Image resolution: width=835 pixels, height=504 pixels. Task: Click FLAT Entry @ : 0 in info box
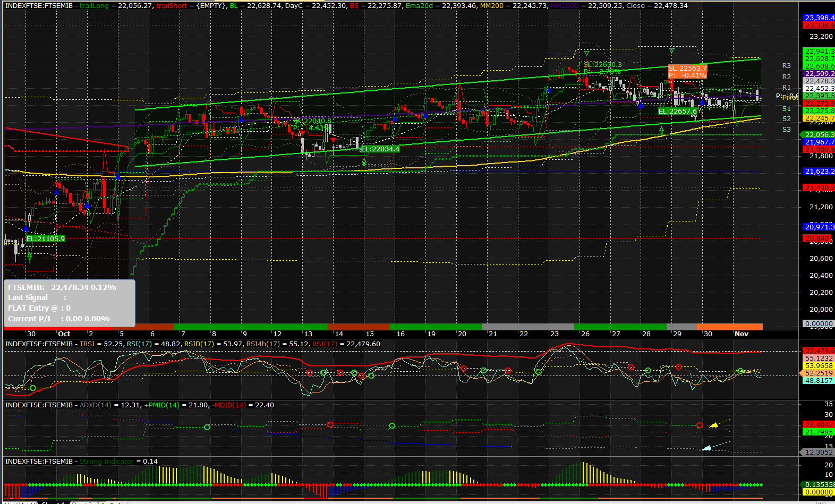39,308
